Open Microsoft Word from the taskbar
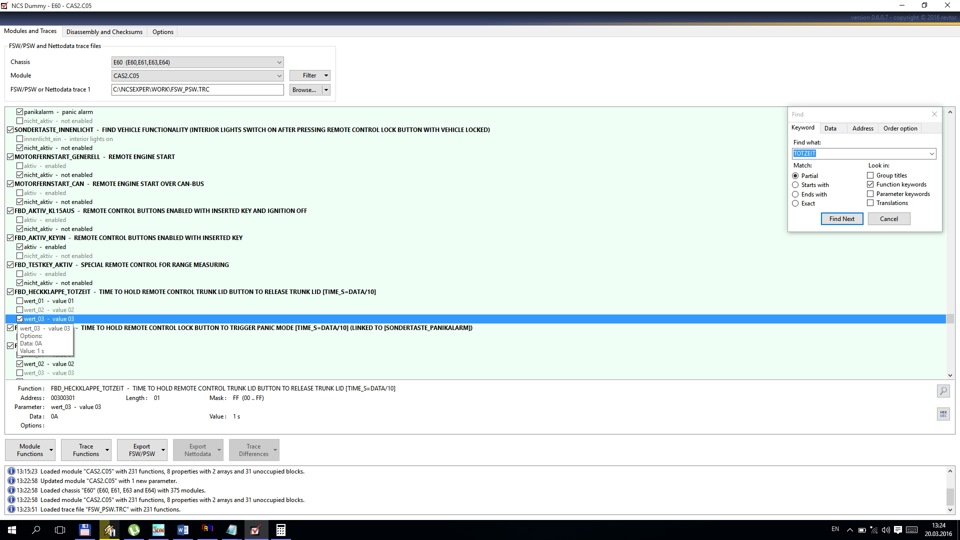This screenshot has height=540, width=960. click(182, 530)
